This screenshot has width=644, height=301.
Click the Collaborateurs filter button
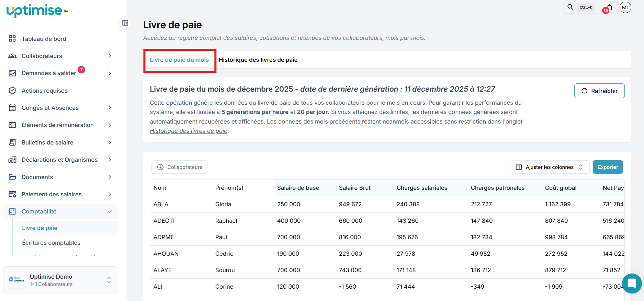pos(179,167)
